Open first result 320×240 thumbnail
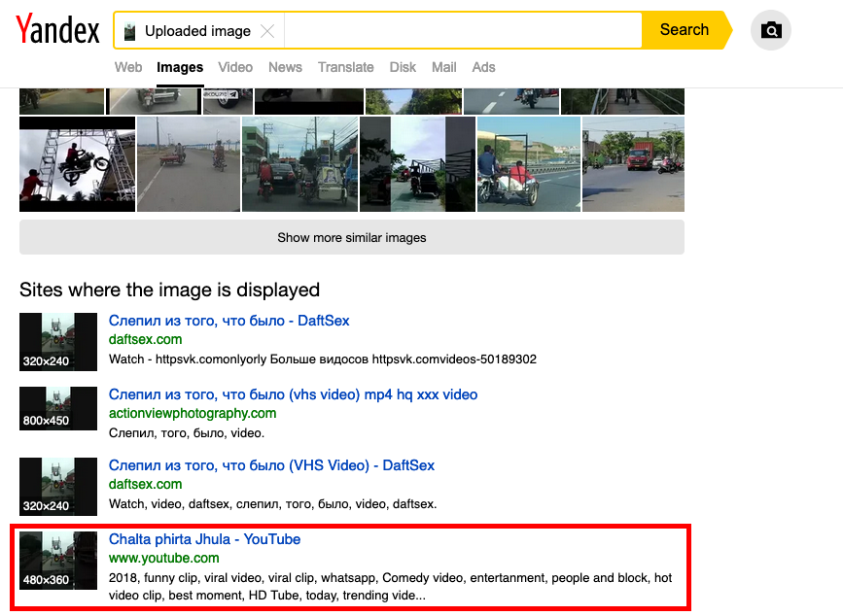This screenshot has width=843, height=616. (x=58, y=342)
